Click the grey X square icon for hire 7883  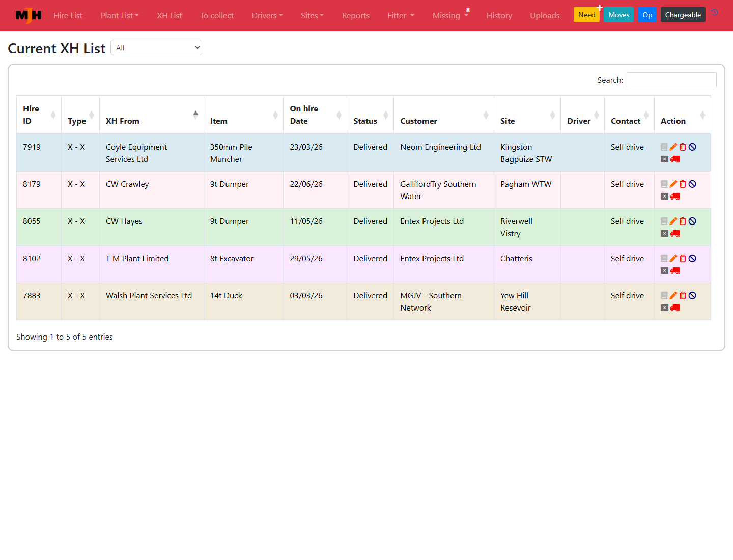click(664, 307)
